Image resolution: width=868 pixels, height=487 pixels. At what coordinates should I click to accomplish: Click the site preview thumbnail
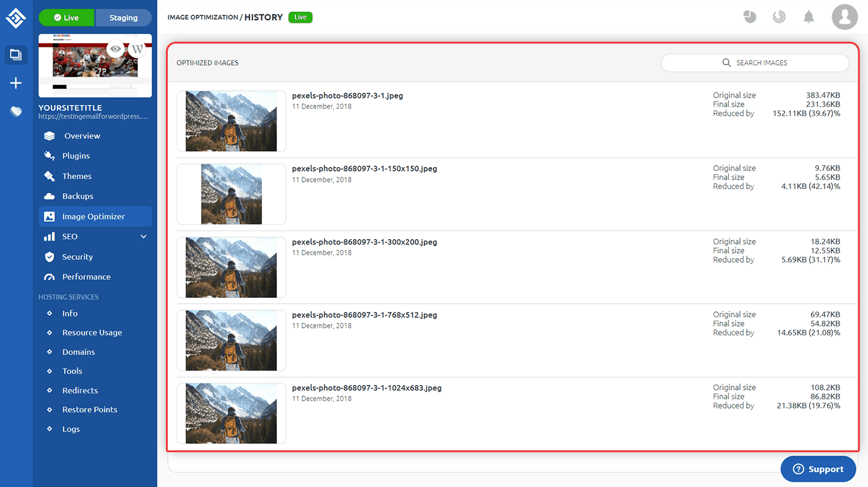point(95,66)
